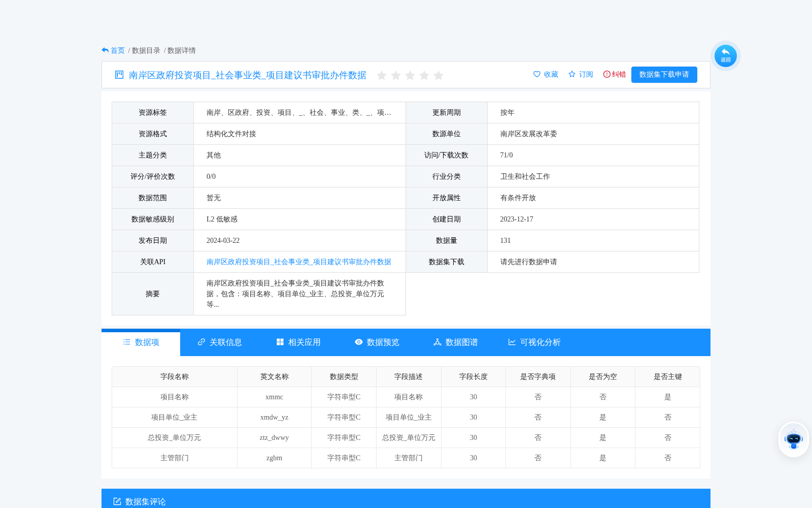Image resolution: width=812 pixels, height=508 pixels.
Task: Open the 关联API dataset link
Action: pyautogui.click(x=299, y=262)
